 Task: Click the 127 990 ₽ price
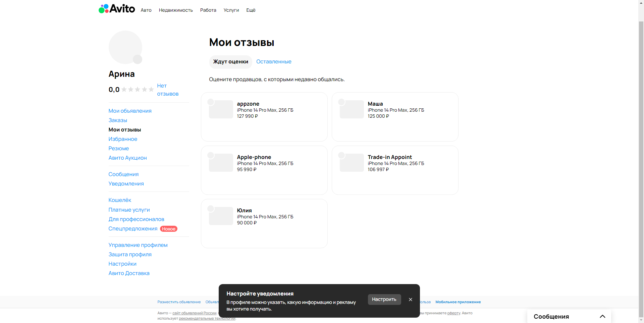(247, 116)
